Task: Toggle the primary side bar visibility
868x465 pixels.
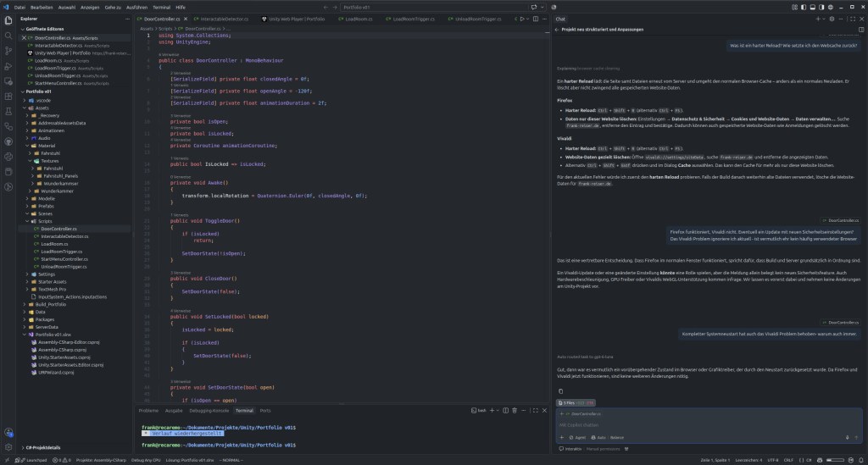Action: 804,7
